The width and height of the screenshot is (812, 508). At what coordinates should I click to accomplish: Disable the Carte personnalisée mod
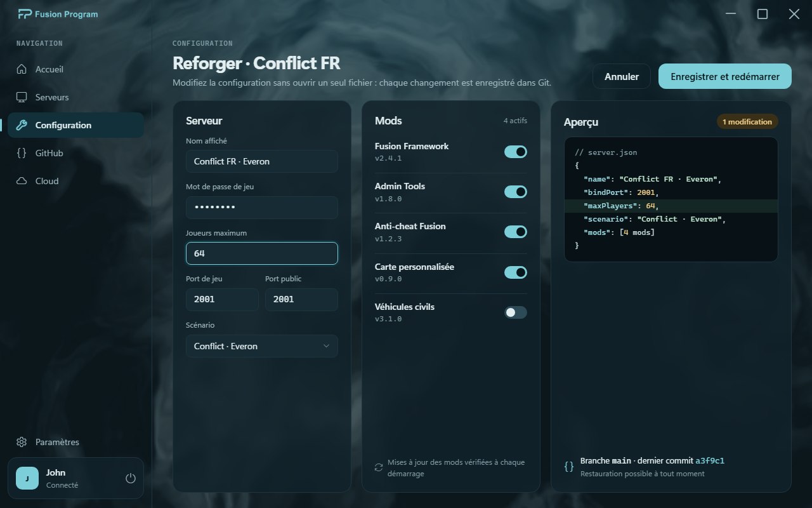point(515,272)
